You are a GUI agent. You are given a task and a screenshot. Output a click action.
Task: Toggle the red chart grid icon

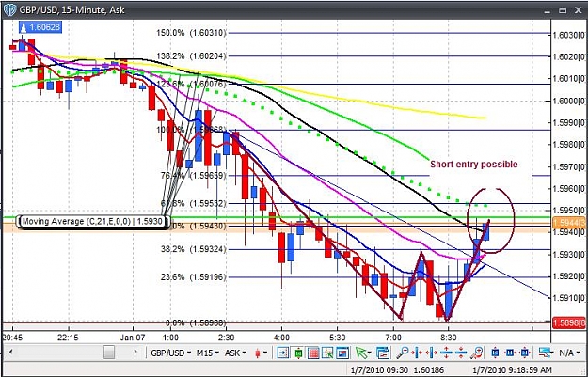(x=313, y=353)
